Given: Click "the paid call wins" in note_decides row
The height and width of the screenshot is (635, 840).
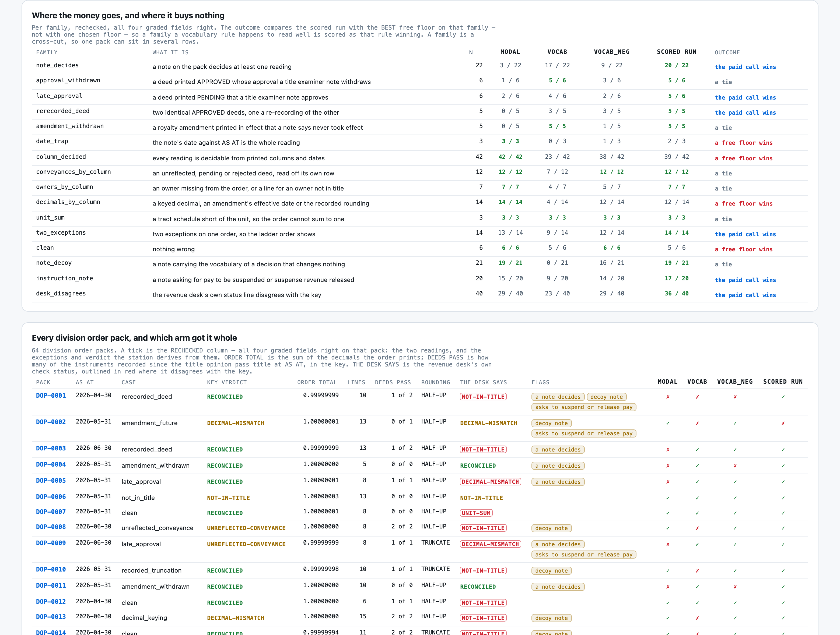Looking at the screenshot, I should 745,67.
